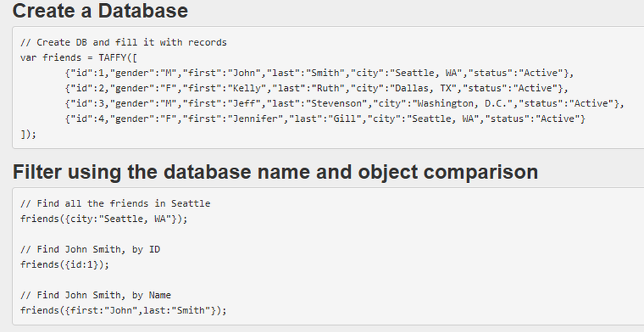
Task: Click the comment 'Find John Smith, by ID'
Action: [x=90, y=249]
